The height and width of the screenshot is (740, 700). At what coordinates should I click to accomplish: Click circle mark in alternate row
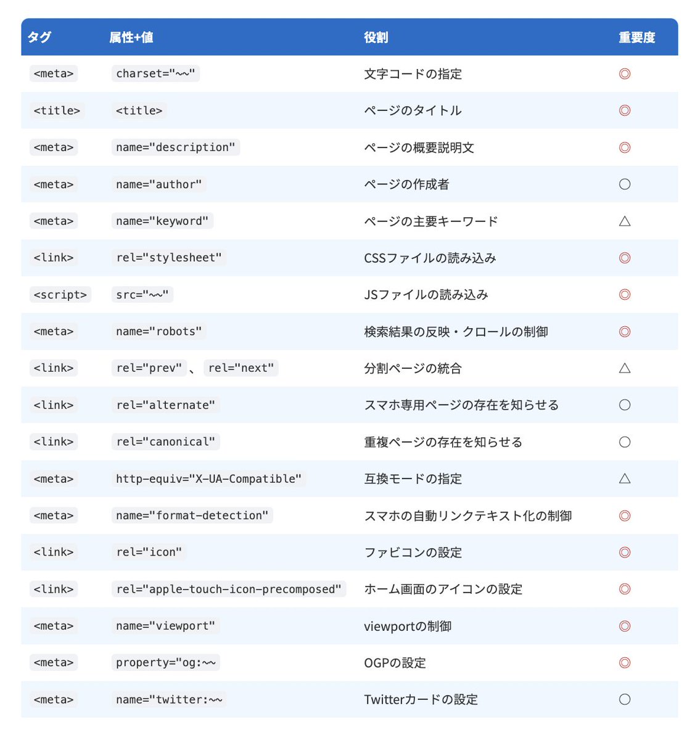coord(624,405)
